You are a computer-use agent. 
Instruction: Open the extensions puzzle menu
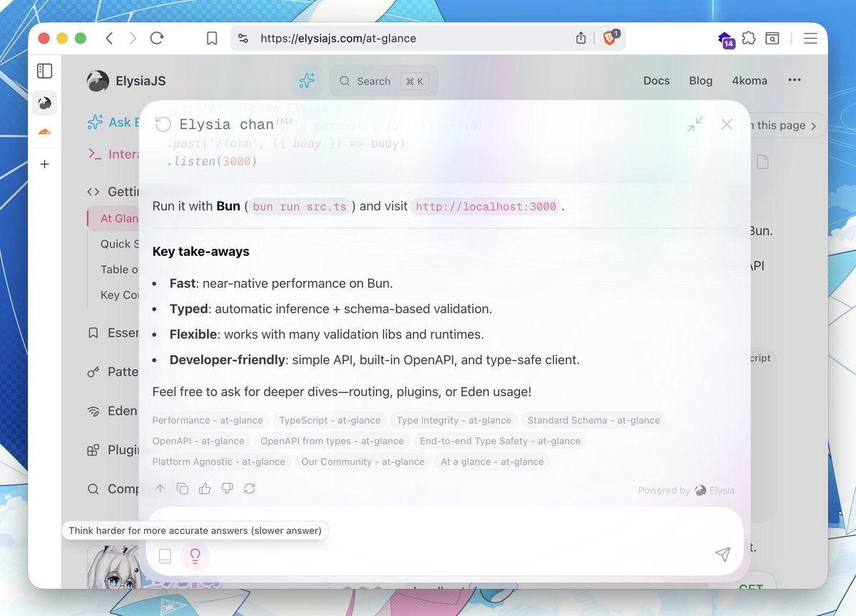click(749, 38)
